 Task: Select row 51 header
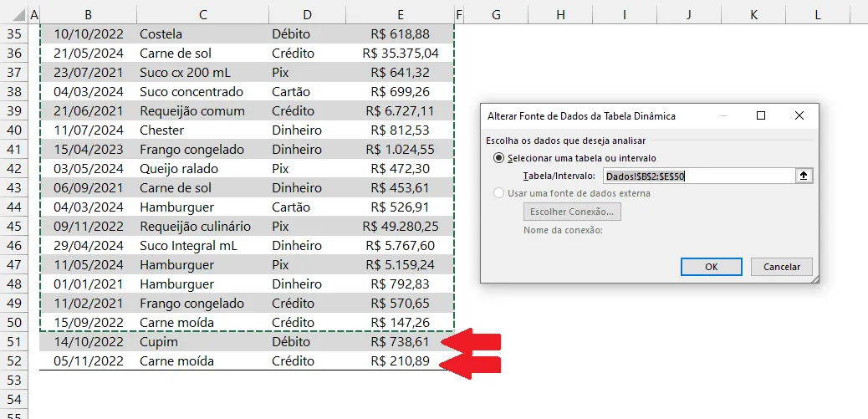click(x=14, y=342)
